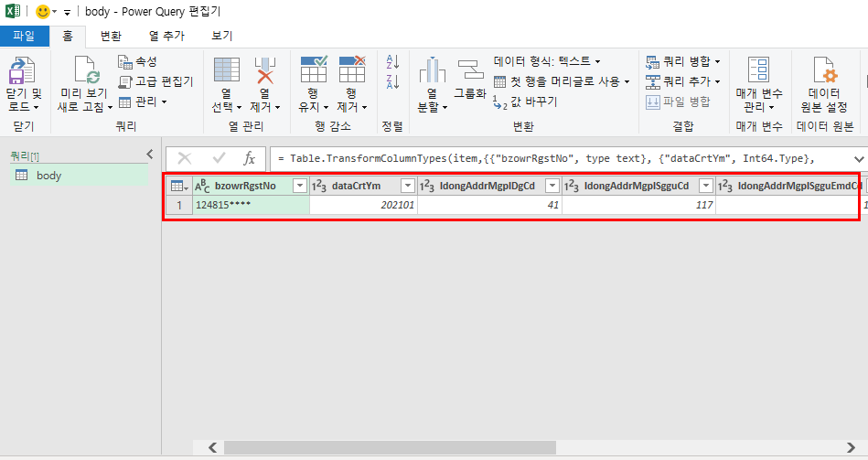
Task: Use First Row as Headers (첫 행을 머리글로 사용)
Action: (562, 81)
